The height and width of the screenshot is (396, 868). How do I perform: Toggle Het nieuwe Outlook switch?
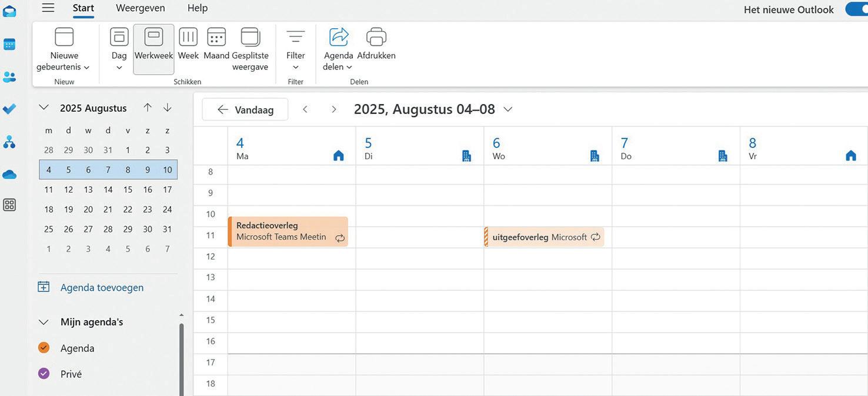coord(856,9)
